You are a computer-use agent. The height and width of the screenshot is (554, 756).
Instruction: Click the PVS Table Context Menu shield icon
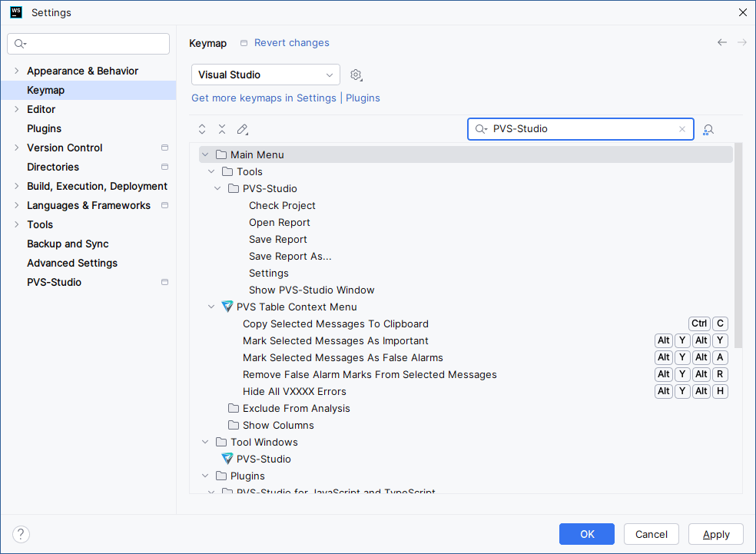(x=227, y=307)
